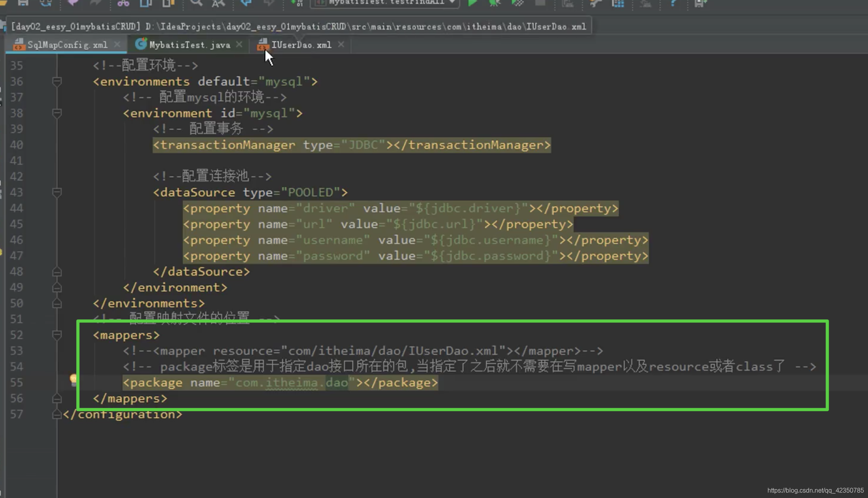The height and width of the screenshot is (498, 868).
Task: Click the property name="username" line
Action: 415,240
